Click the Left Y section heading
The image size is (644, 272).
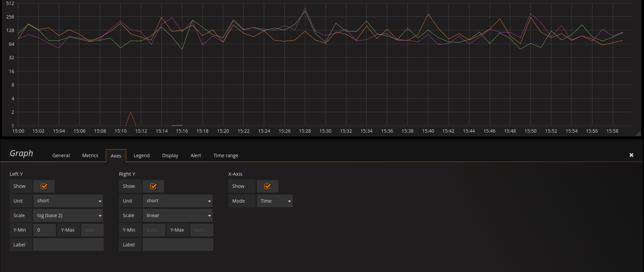[x=16, y=174]
